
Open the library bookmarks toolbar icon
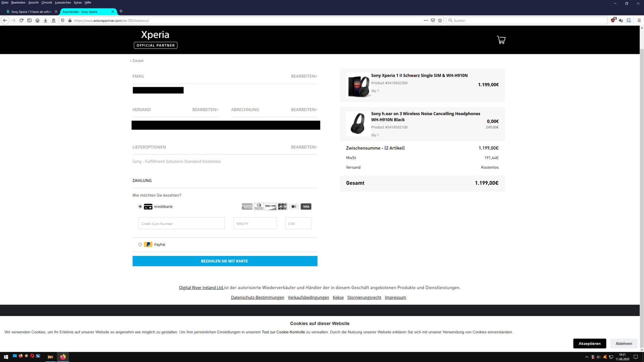[54, 20]
